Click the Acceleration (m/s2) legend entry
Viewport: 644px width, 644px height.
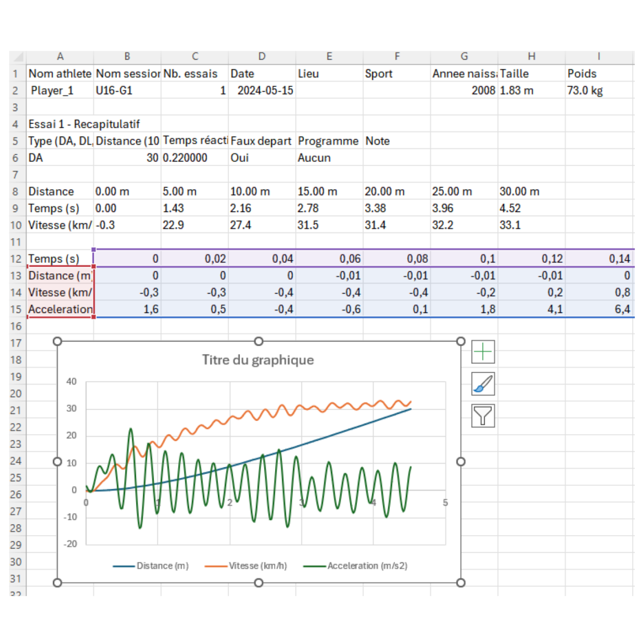(x=367, y=566)
